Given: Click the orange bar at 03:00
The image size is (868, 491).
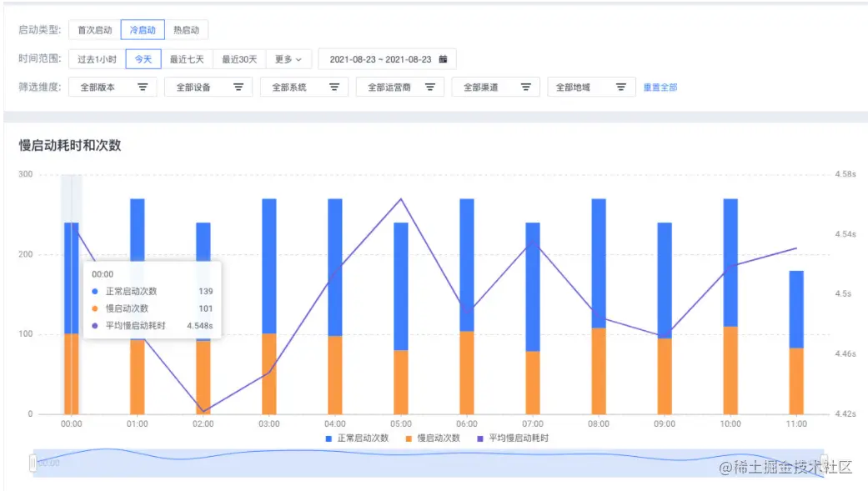Looking at the screenshot, I should (269, 373).
